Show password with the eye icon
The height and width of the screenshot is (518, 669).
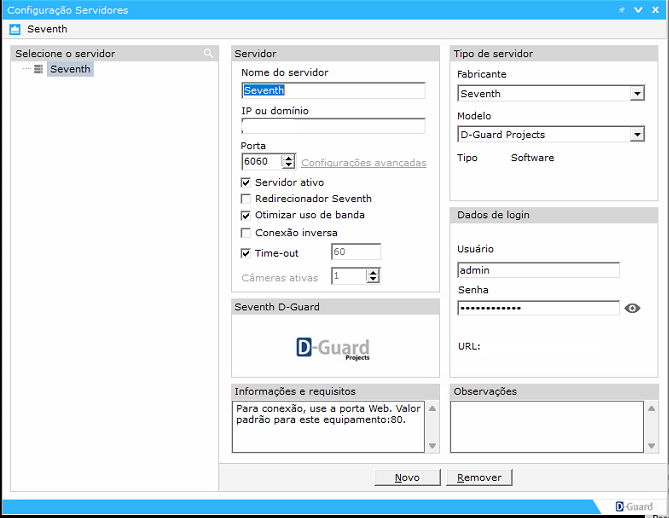pos(632,309)
